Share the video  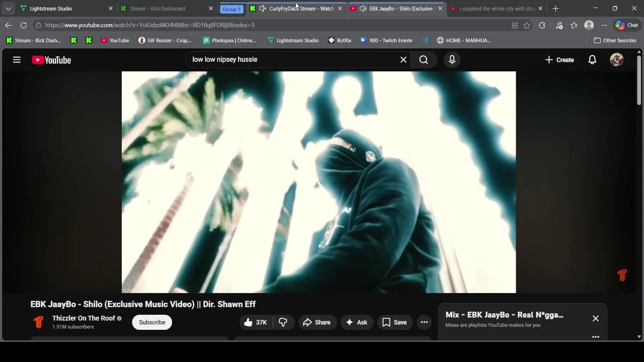pyautogui.click(x=317, y=322)
